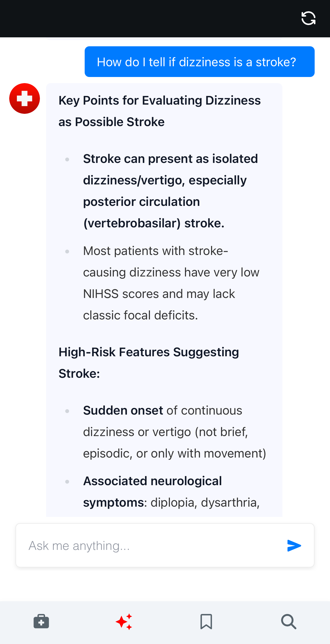330x644 pixels.
Task: Tap the "How do I tell if dizziness" message bubble
Action: (x=199, y=62)
